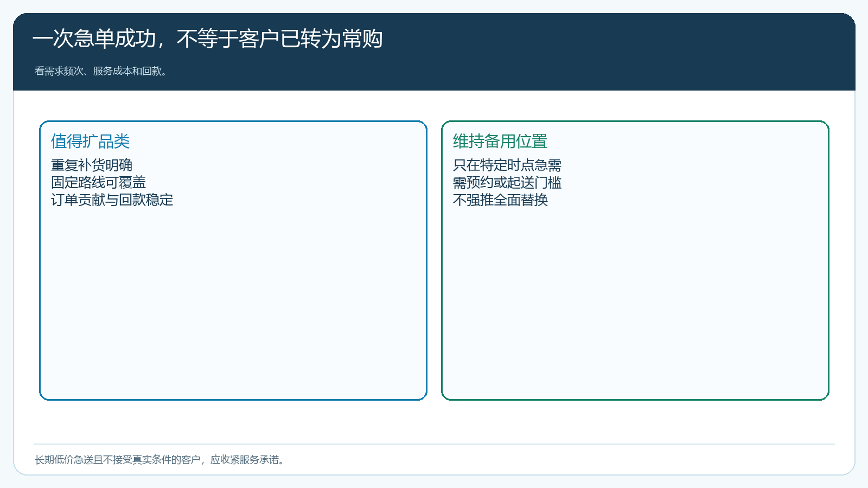This screenshot has width=868, height=488.
Task: Click empty area inside the blue-bordered left card
Action: coord(233,304)
